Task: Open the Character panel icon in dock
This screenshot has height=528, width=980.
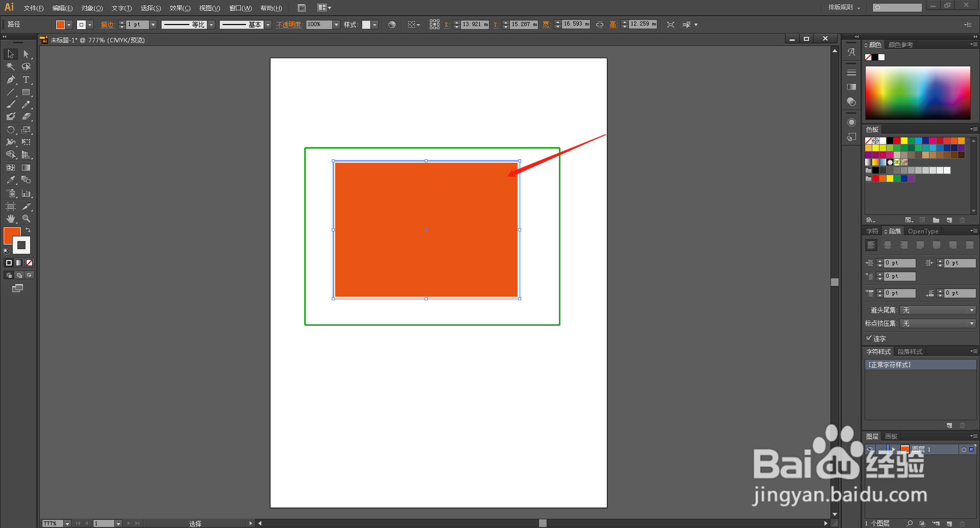Action: point(851,52)
